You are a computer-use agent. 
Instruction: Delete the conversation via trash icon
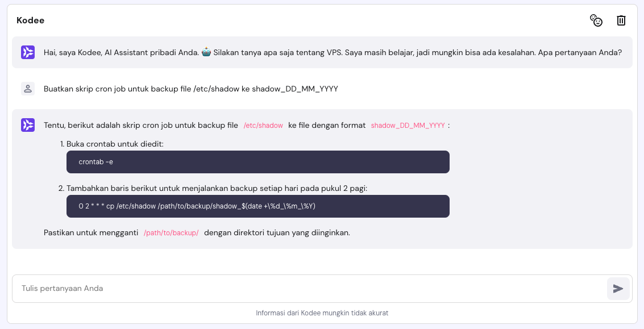(621, 20)
